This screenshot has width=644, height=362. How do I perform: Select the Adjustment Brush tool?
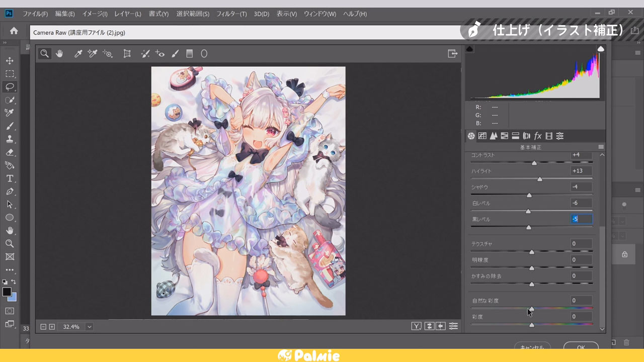[175, 53]
